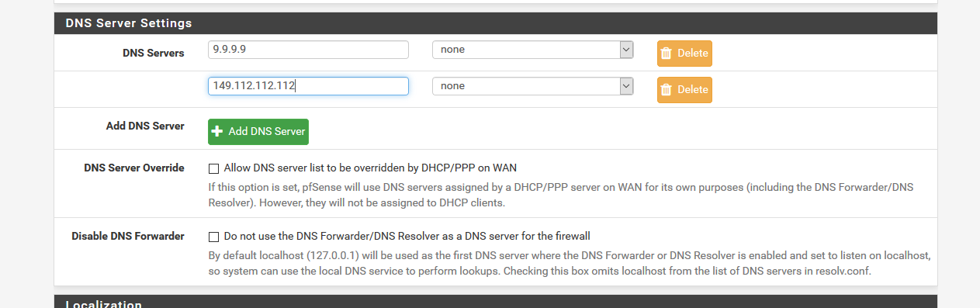Click the 149.112.112.112 DNS server field
Viewport: 980px width, 308px height.
[x=308, y=86]
